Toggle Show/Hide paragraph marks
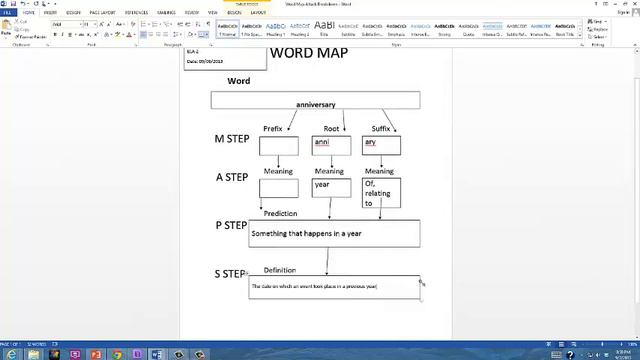The width and height of the screenshot is (640, 360). tap(209, 24)
